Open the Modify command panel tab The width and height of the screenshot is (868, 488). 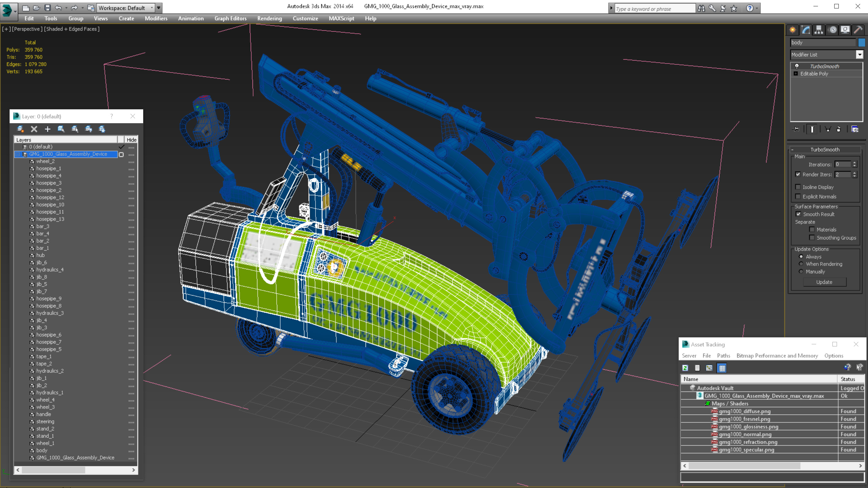(806, 30)
